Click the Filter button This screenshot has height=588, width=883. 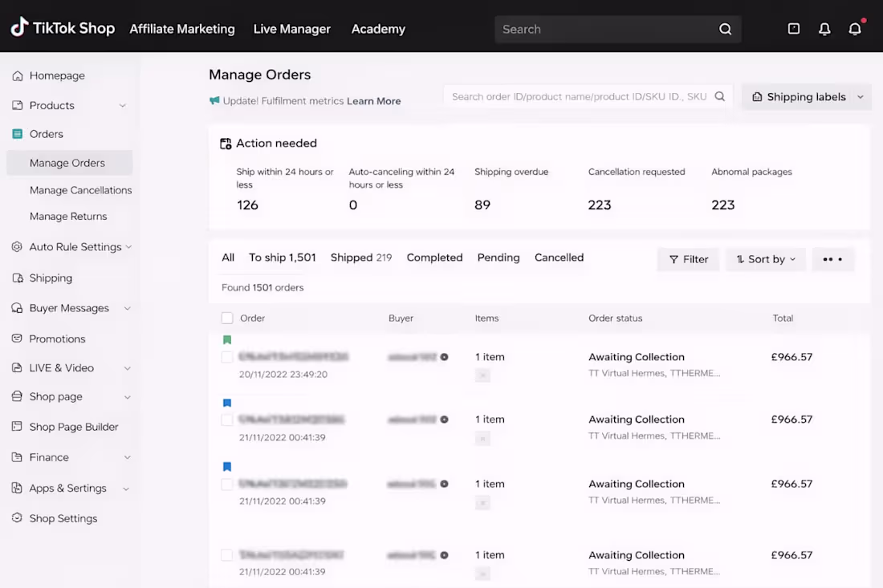point(688,259)
